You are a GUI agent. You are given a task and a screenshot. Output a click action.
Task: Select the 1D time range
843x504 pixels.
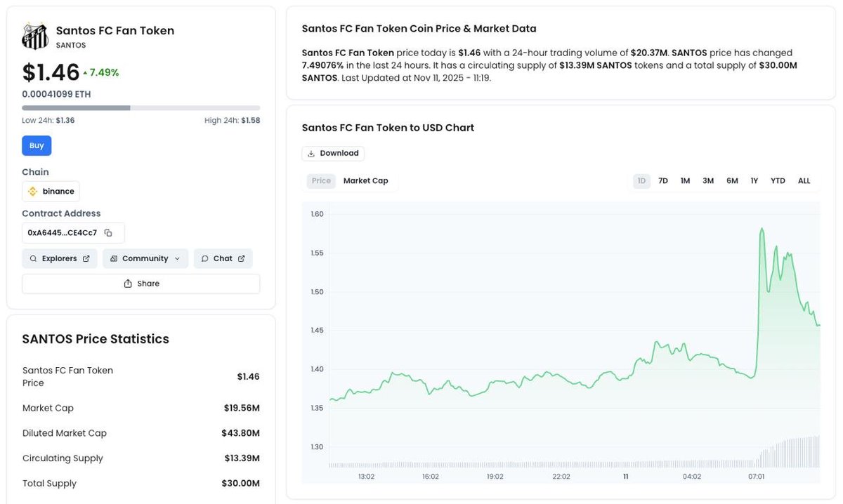point(641,181)
